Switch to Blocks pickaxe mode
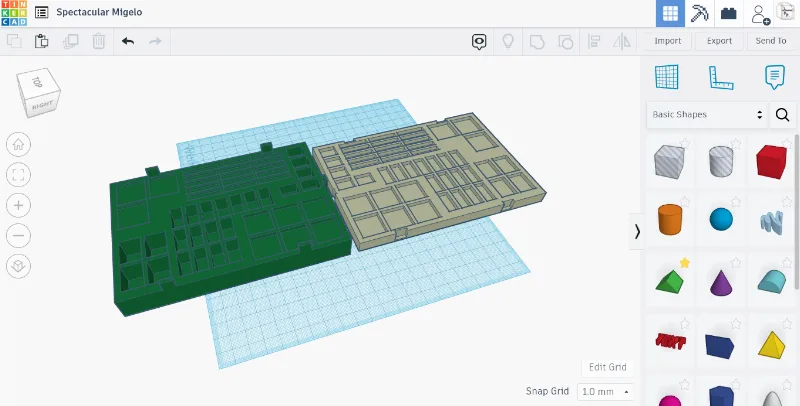Screen dimensions: 800x406 pyautogui.click(x=699, y=13)
